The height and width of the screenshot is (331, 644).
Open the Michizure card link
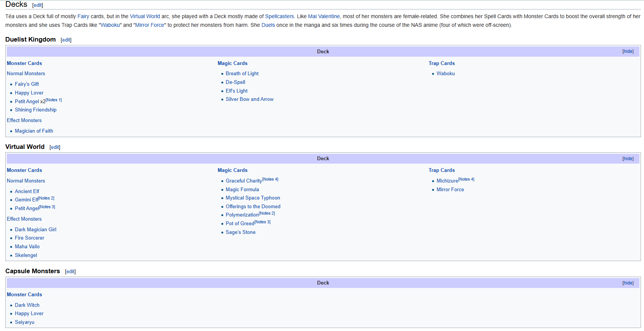447,181
